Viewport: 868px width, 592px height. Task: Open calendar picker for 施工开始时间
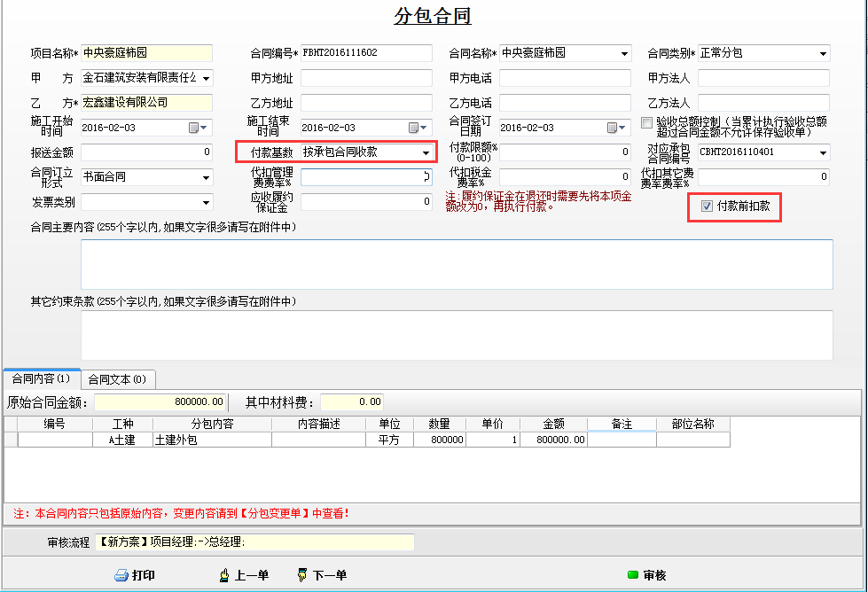[x=194, y=128]
